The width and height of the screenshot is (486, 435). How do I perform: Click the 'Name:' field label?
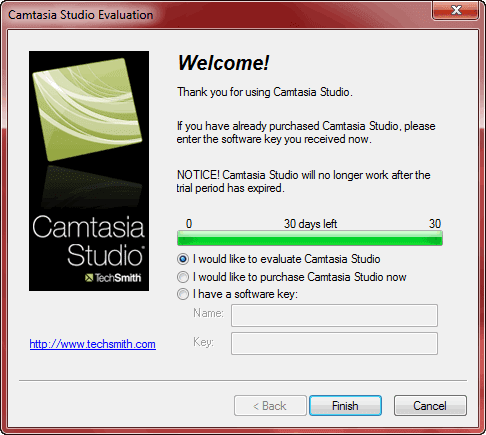click(208, 313)
